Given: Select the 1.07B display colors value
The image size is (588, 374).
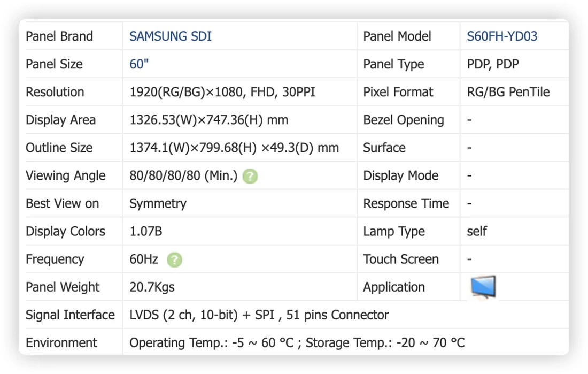Looking at the screenshot, I should (146, 232).
